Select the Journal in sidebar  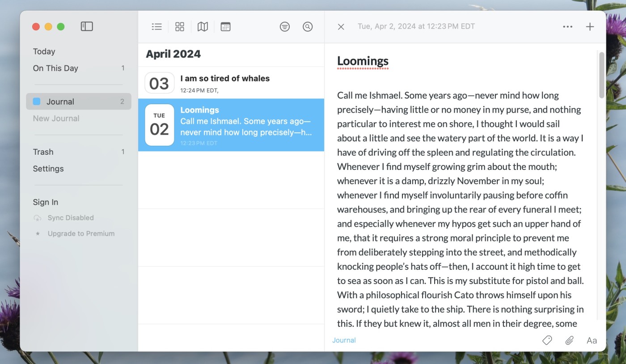click(60, 102)
